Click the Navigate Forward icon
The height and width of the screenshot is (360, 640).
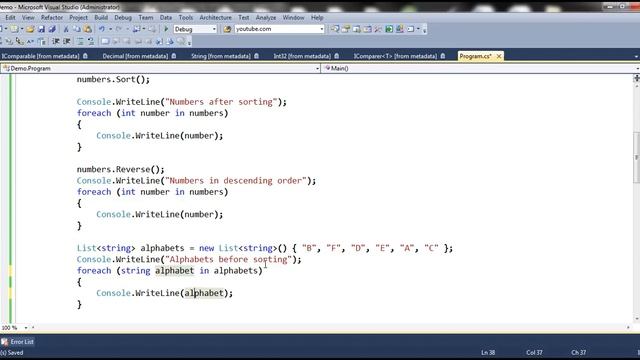pos(152,29)
